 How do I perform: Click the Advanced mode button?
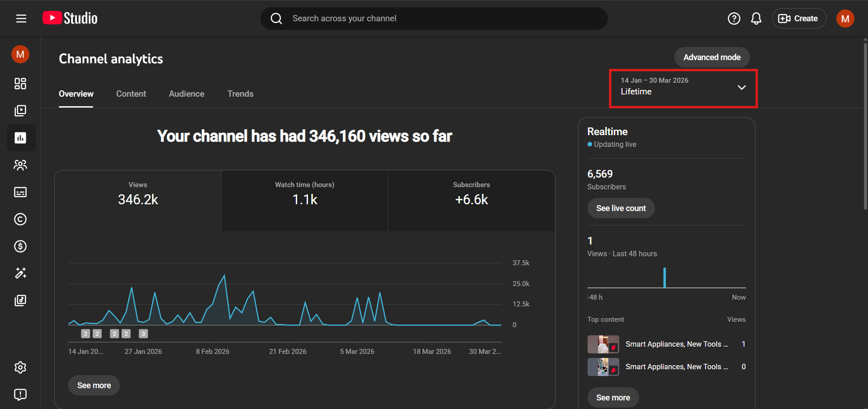coord(711,57)
